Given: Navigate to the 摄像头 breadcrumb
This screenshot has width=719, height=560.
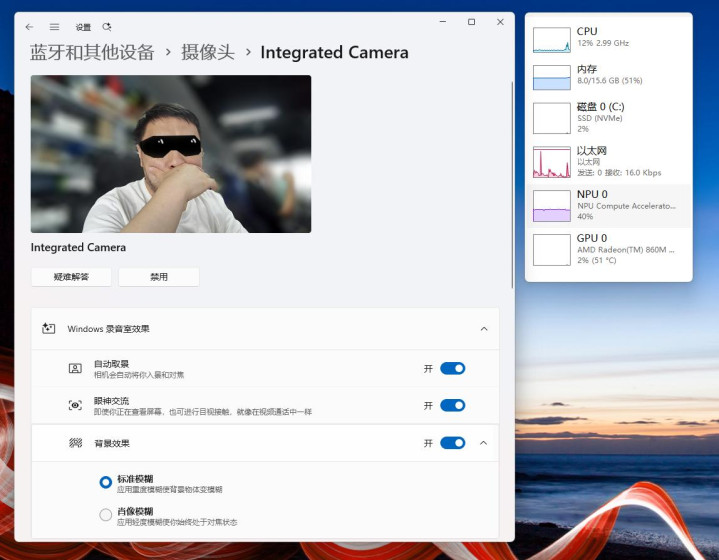Looking at the screenshot, I should click(x=207, y=52).
